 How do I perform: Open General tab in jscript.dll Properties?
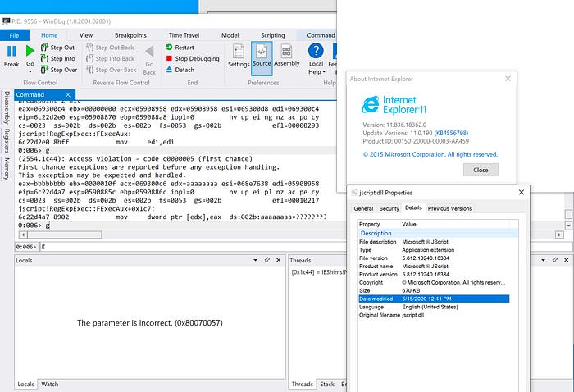363,208
